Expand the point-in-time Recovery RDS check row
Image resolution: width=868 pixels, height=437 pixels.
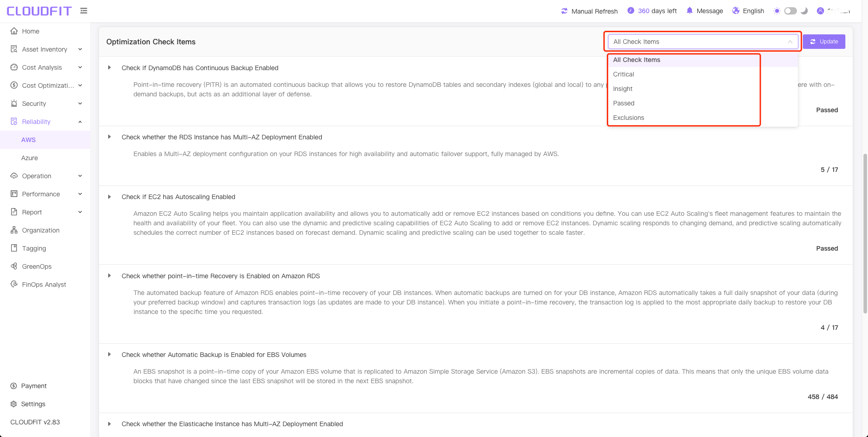(110, 276)
